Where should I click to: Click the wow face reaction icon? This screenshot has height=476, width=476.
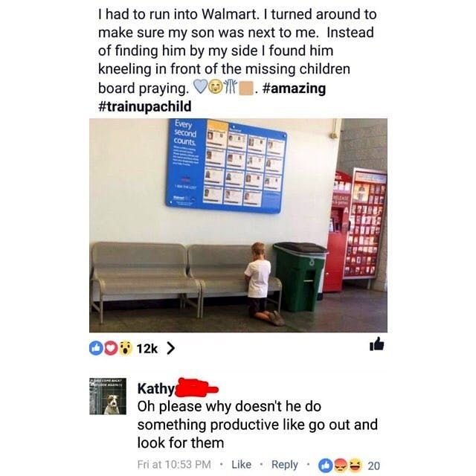tap(126, 348)
